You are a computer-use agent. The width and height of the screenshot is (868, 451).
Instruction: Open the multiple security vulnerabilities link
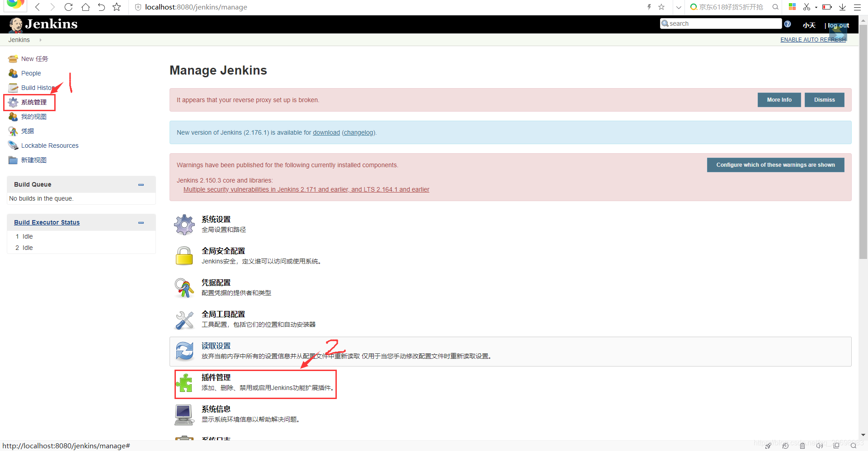(x=307, y=189)
